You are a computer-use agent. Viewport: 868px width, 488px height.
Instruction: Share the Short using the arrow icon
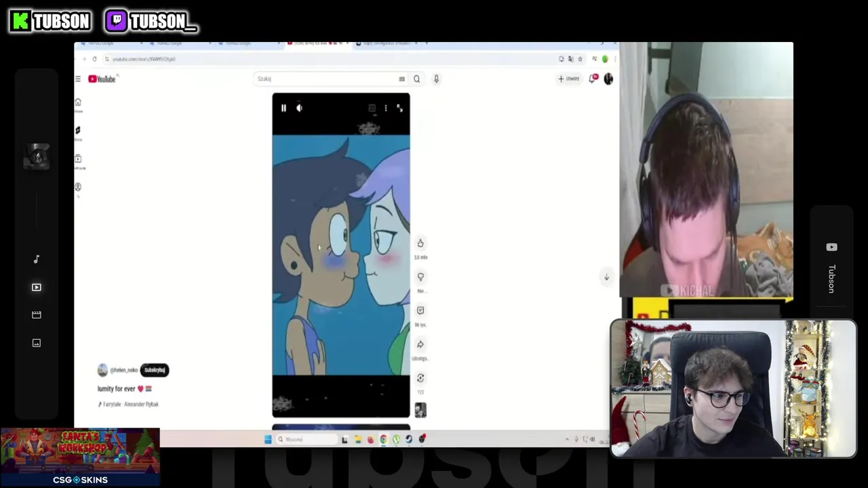(x=420, y=344)
